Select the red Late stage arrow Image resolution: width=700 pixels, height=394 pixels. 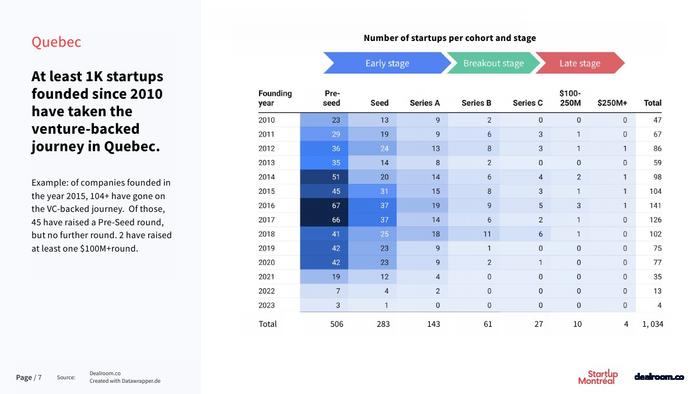point(580,63)
